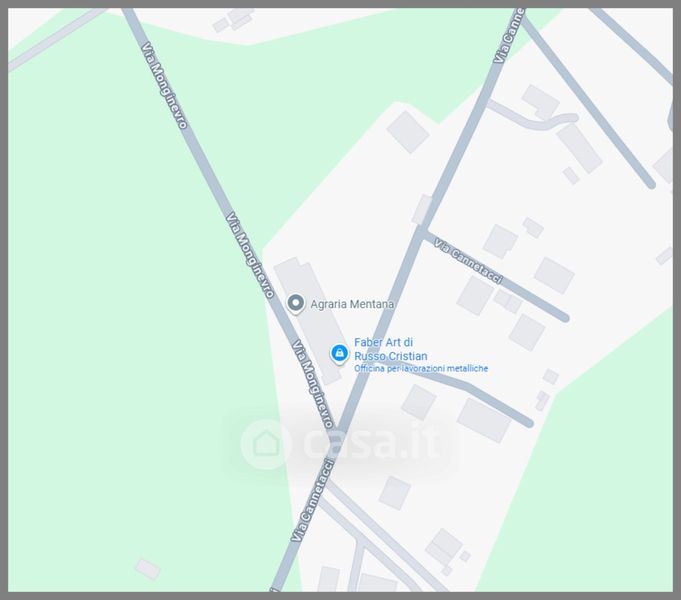
Task: Click the Via Monginevro label beside Agraria Mentana
Action: [x=250, y=255]
